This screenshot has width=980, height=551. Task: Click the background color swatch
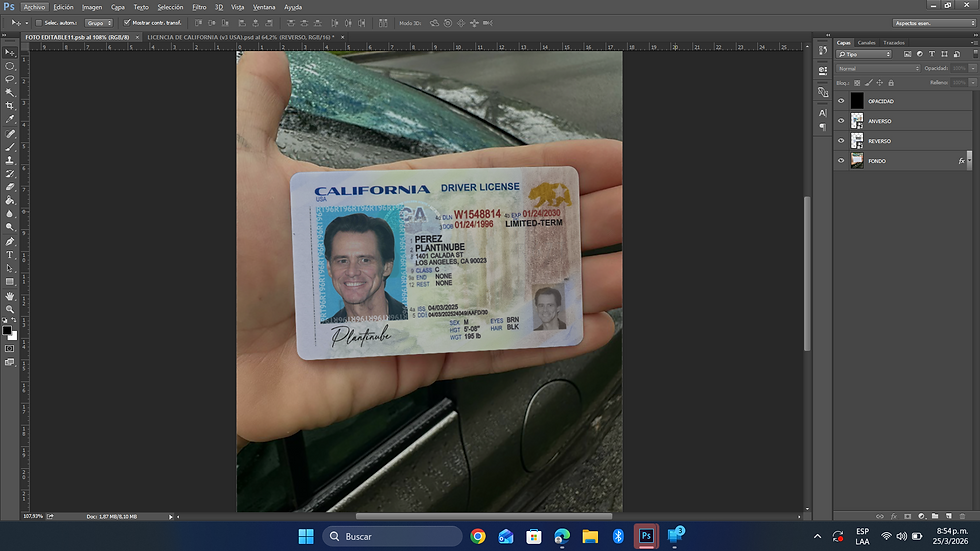(x=14, y=337)
